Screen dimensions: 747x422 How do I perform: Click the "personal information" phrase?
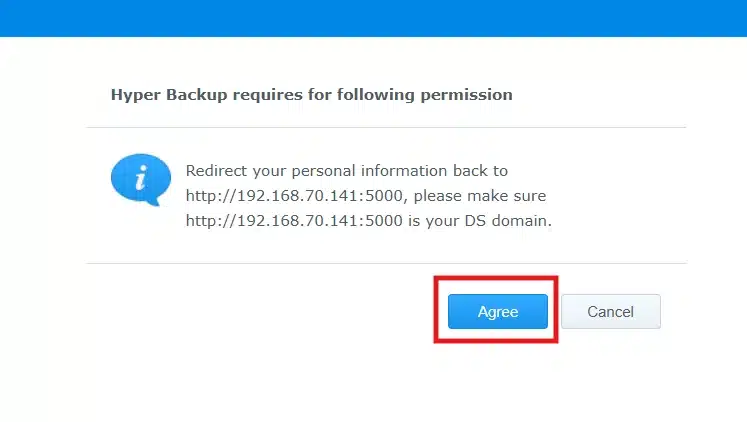pos(369,171)
